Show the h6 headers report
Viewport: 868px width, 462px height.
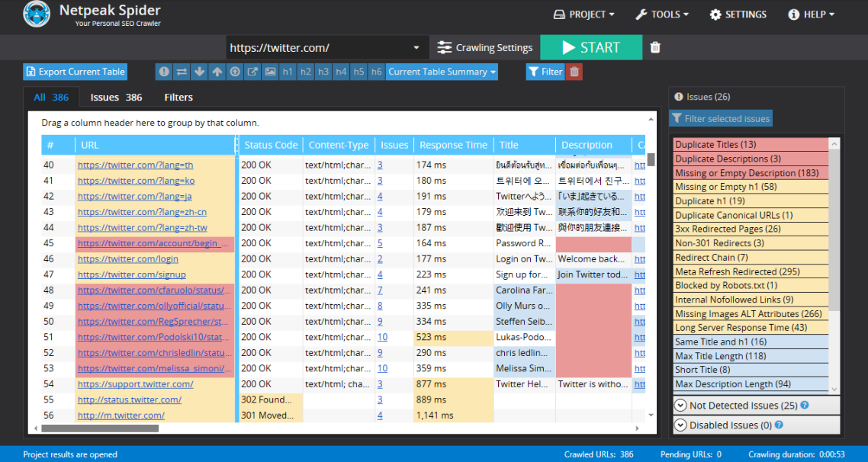point(377,72)
